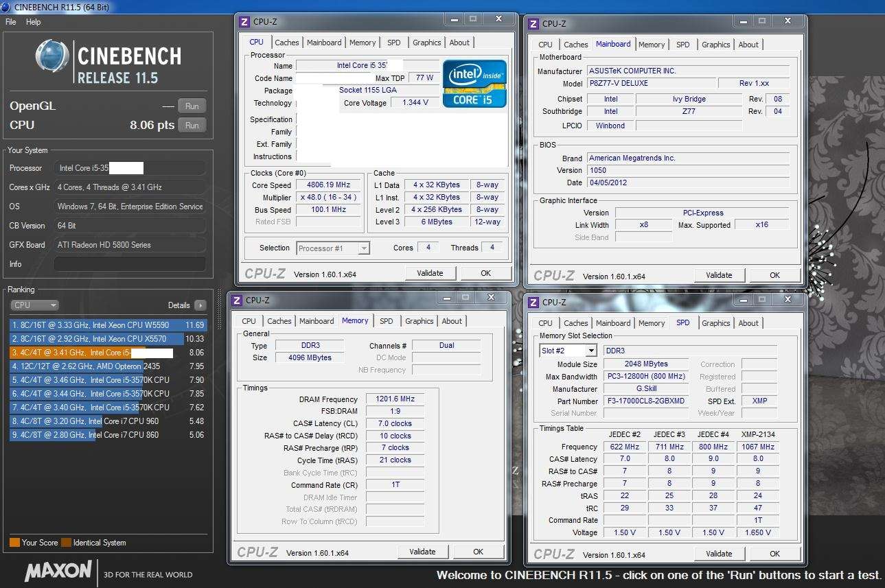Select ranking entry Intel Xeon CPU X5570
The height and width of the screenshot is (588, 885).
[x=107, y=339]
